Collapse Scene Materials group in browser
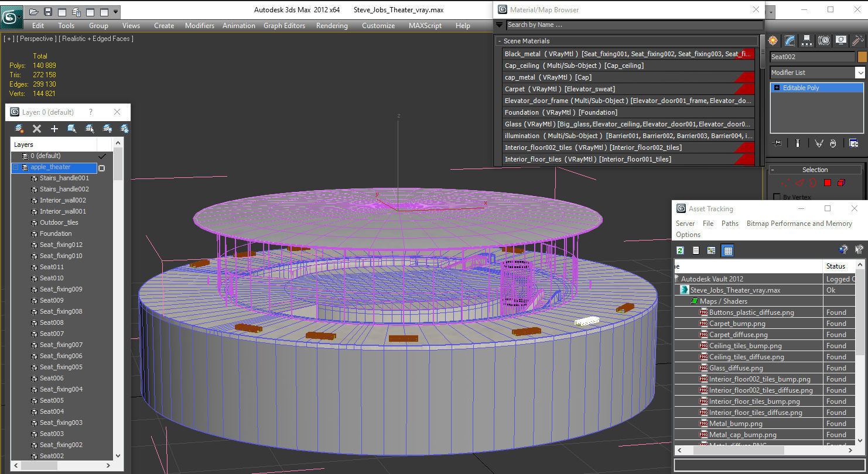Screen dimensions: 868x474 pyautogui.click(x=500, y=41)
